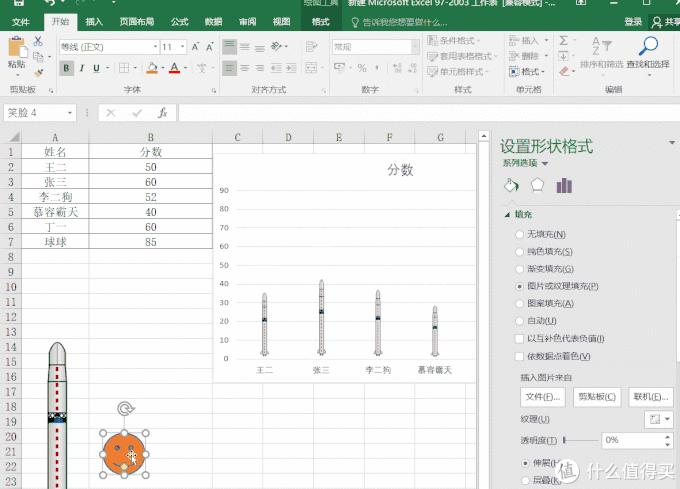Open the Series Options dropdown
The height and width of the screenshot is (489, 680).
point(545,163)
